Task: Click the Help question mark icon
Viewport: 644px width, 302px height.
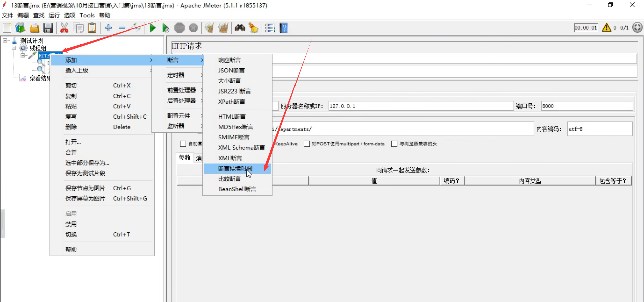Action: pyautogui.click(x=284, y=28)
